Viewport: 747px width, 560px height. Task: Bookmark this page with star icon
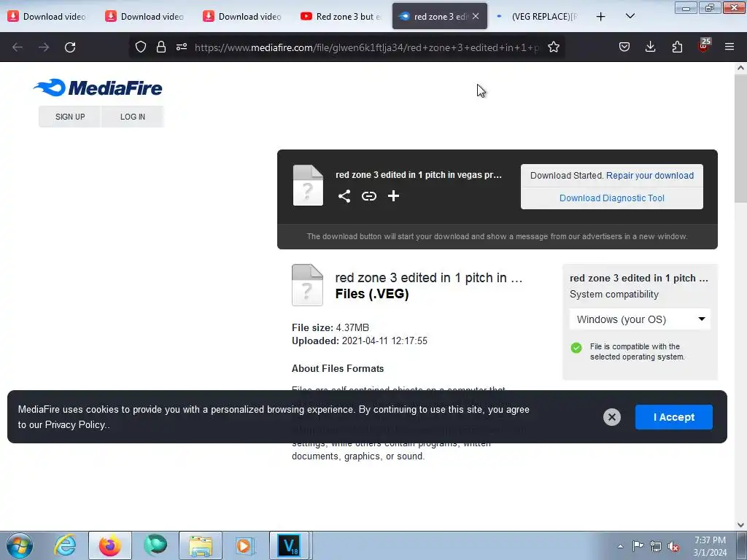click(x=554, y=47)
